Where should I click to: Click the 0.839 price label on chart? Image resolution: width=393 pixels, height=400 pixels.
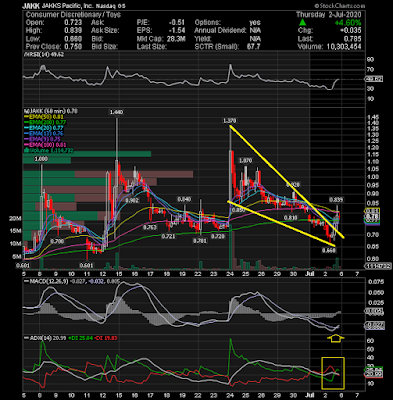coord(336,200)
